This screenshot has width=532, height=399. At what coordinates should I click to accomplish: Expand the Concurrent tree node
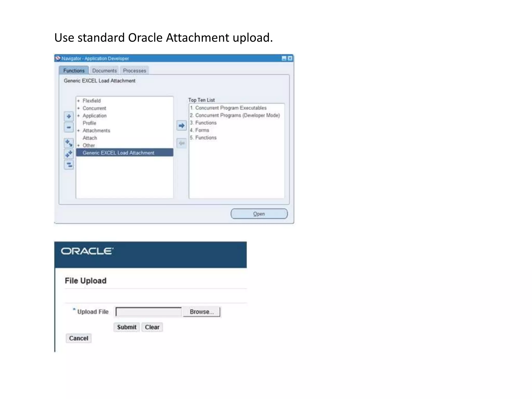tap(78, 108)
